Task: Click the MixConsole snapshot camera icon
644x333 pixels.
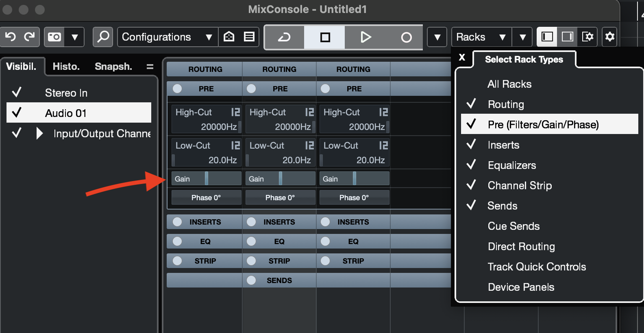Action: (54, 37)
